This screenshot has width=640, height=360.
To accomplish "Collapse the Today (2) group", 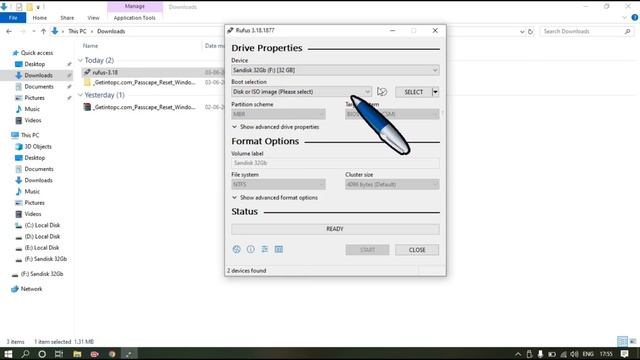I will pyautogui.click(x=80, y=60).
